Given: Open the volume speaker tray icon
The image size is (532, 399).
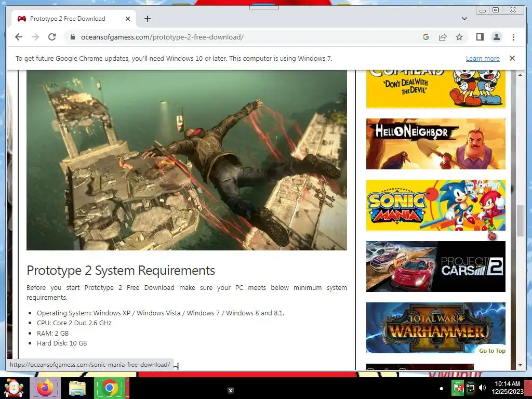Looking at the screenshot, I should (x=482, y=388).
